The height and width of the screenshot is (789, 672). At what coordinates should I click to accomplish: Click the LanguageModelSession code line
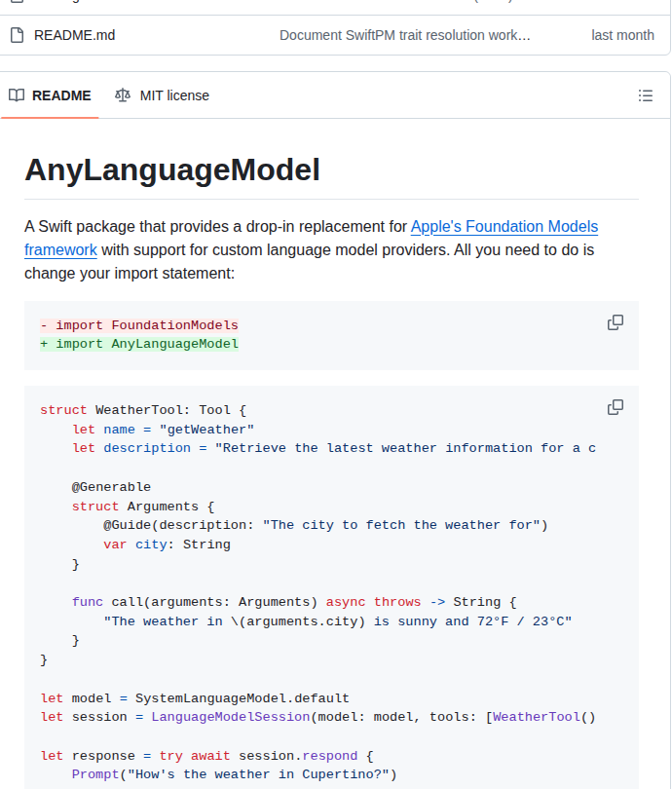[317, 717]
